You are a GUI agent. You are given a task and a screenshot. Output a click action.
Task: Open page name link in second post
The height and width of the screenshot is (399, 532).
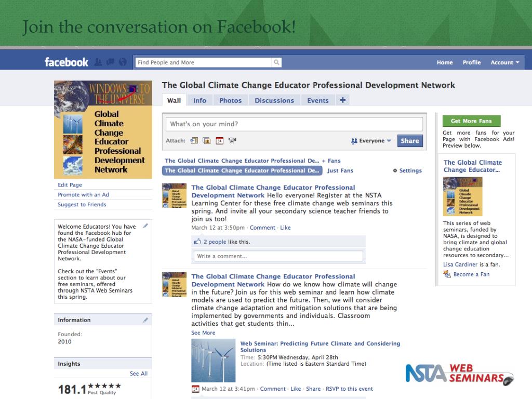[273, 280]
